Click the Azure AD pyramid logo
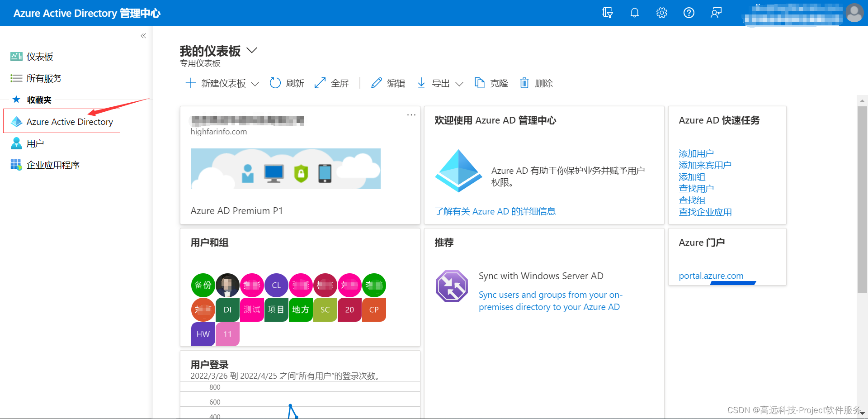868x419 pixels. pyautogui.click(x=458, y=171)
